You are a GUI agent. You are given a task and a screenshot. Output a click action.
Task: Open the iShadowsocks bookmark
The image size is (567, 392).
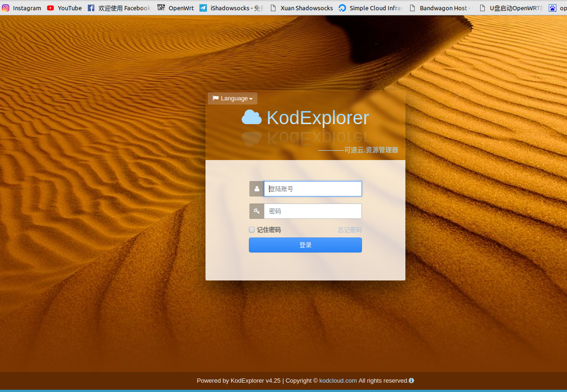(231, 8)
